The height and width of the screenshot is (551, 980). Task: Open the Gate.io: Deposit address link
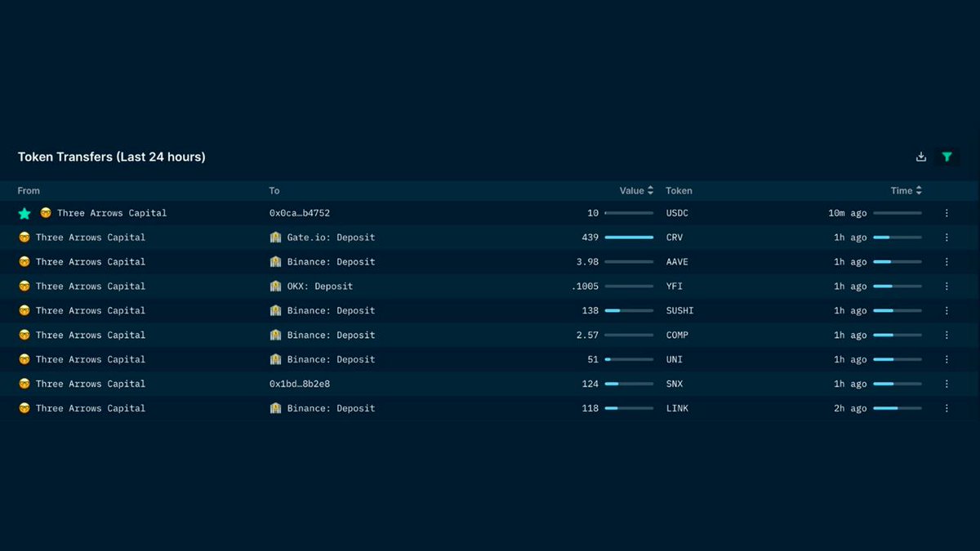coord(331,238)
